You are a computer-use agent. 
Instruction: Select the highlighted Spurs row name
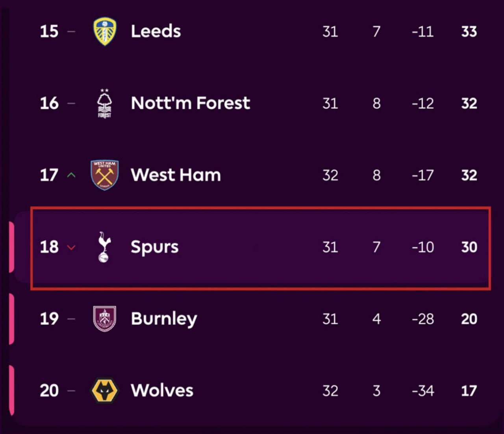(154, 247)
